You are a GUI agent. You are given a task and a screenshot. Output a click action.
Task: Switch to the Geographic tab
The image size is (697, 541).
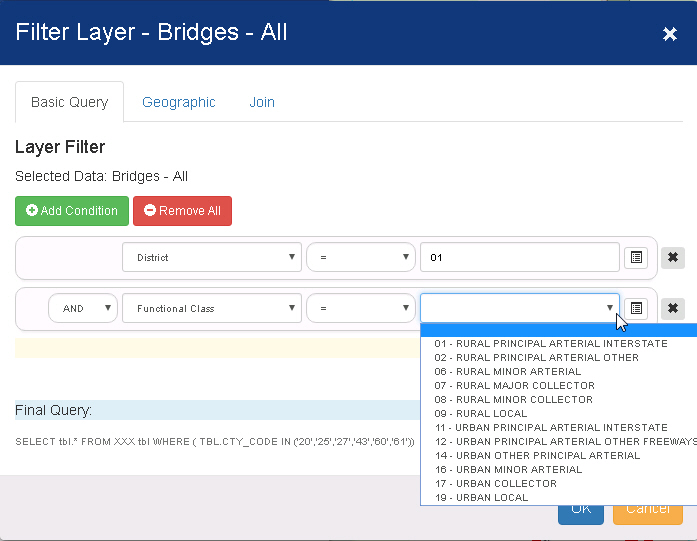tap(178, 102)
